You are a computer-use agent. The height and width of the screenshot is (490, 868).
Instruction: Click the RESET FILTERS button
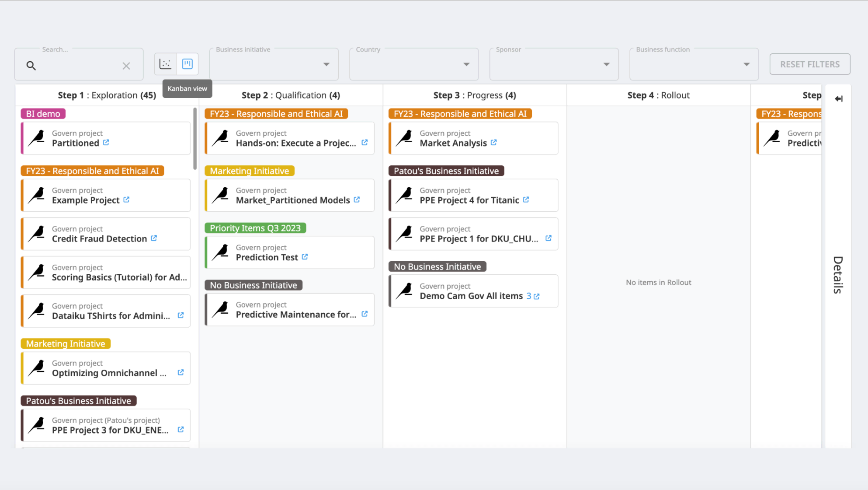tap(810, 64)
